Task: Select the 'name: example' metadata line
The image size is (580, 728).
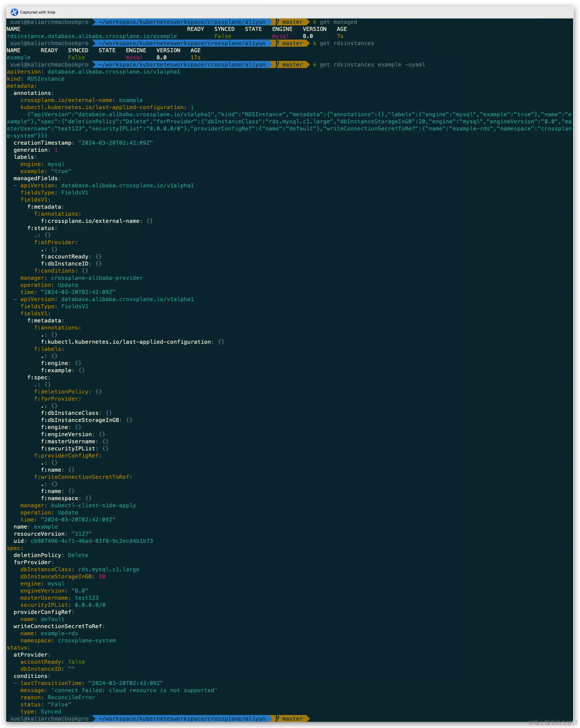Action: 36,526
